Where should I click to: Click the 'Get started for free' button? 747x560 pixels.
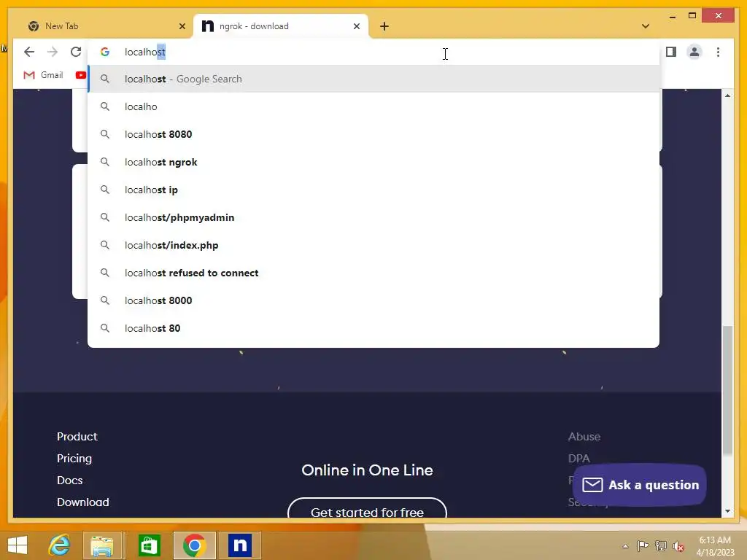coord(367,507)
